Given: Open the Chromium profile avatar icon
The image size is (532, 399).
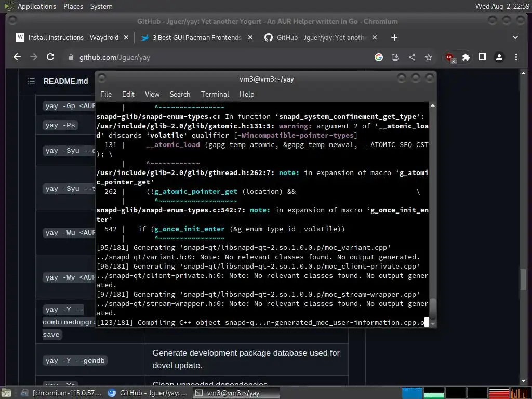Looking at the screenshot, I should click(499, 57).
